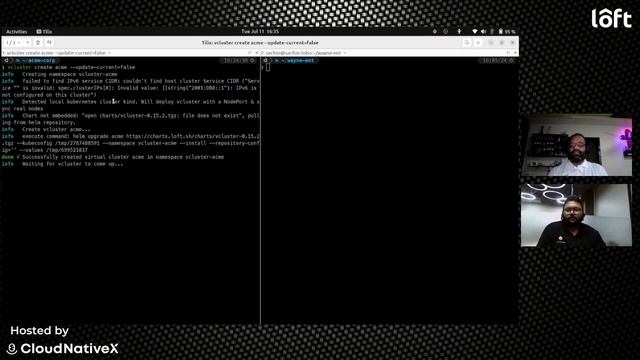Click the red recording indicator in top bar

pos(445,31)
